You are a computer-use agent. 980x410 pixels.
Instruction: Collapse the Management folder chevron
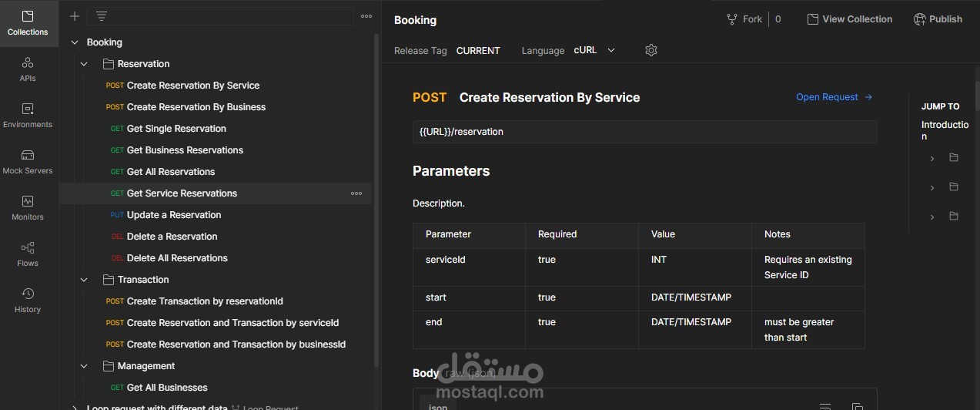tap(85, 366)
